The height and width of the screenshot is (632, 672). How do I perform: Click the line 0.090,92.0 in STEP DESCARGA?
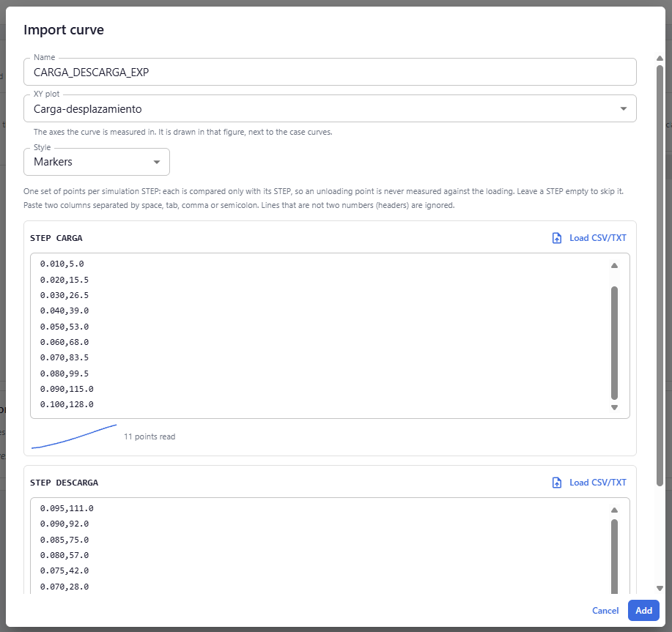[x=64, y=524]
